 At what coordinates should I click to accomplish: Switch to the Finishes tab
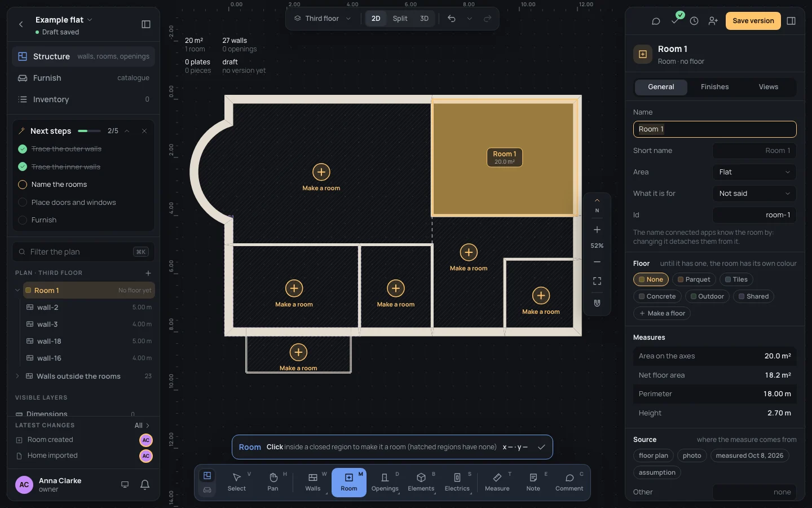(714, 87)
